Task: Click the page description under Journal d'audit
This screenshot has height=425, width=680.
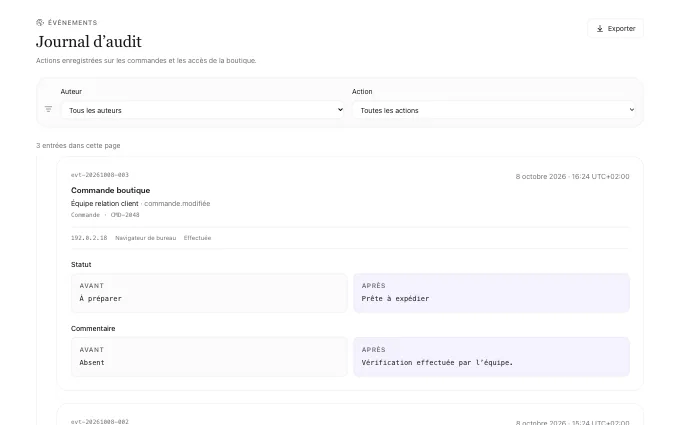Action: [x=146, y=61]
